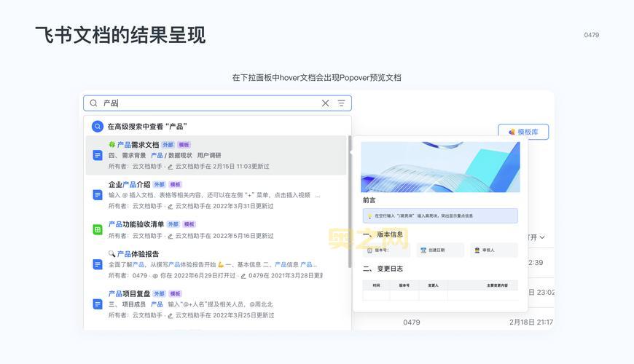Click the 审核人 field in preview
The image size is (634, 364).
tap(494, 250)
